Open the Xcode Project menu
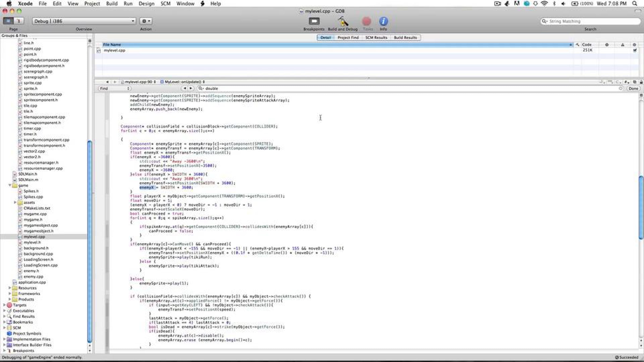 point(92,3)
